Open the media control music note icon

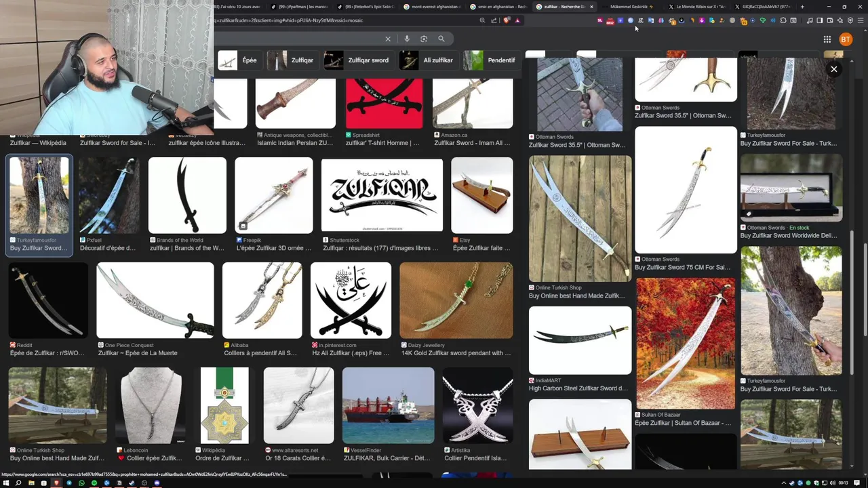pyautogui.click(x=809, y=20)
